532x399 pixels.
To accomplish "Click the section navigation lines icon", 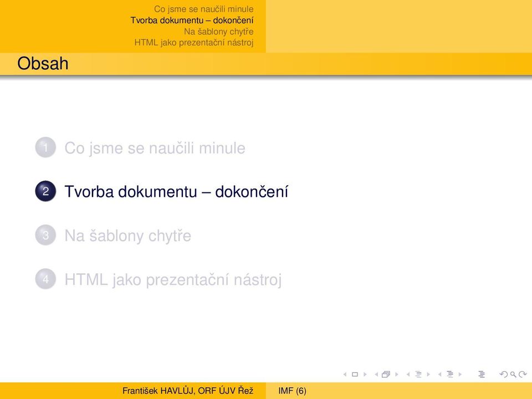I will 450,374.
